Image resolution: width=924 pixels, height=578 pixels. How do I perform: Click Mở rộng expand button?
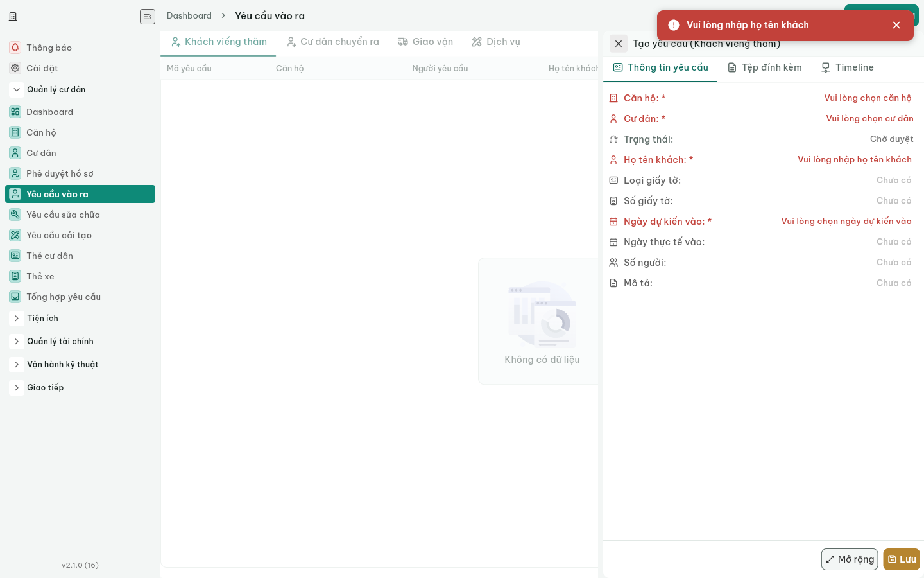(850, 559)
